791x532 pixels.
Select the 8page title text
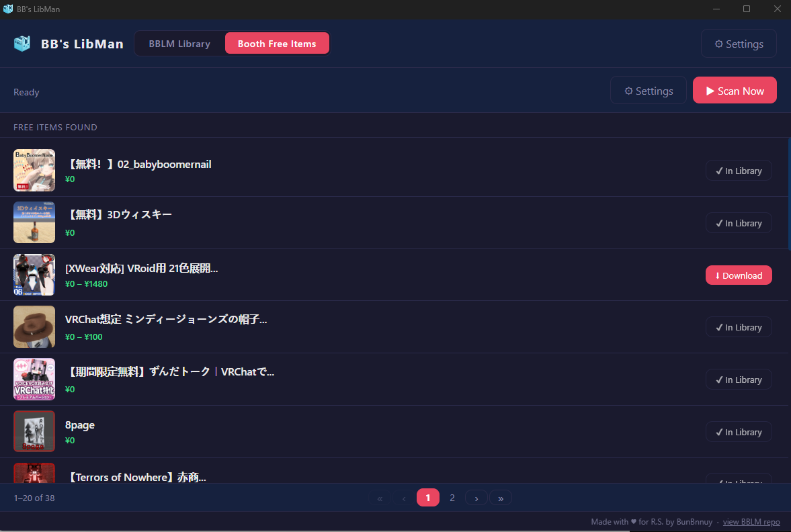coord(80,425)
